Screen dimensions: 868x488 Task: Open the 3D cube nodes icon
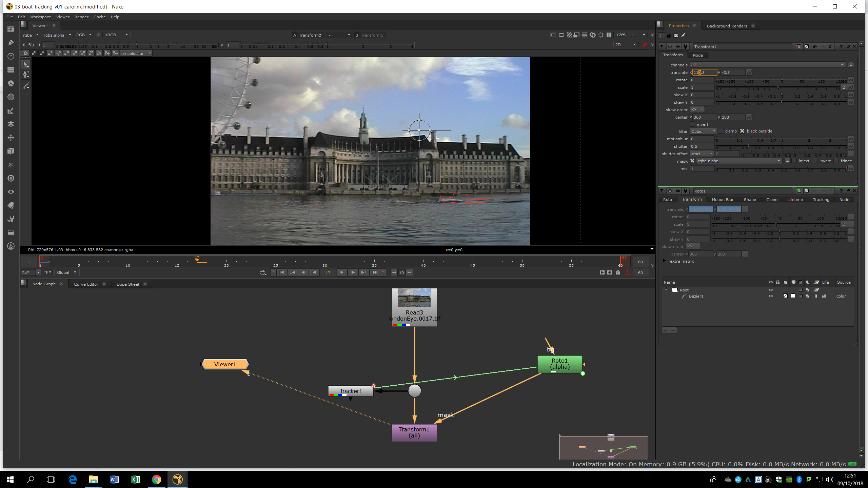point(11,151)
